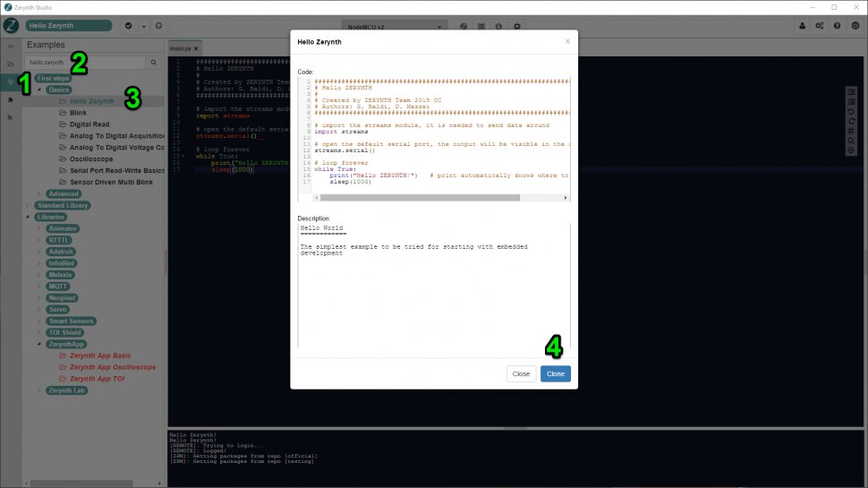Viewport: 868px width, 488px height.
Task: Click the device pinmap icon
Action: click(517, 27)
